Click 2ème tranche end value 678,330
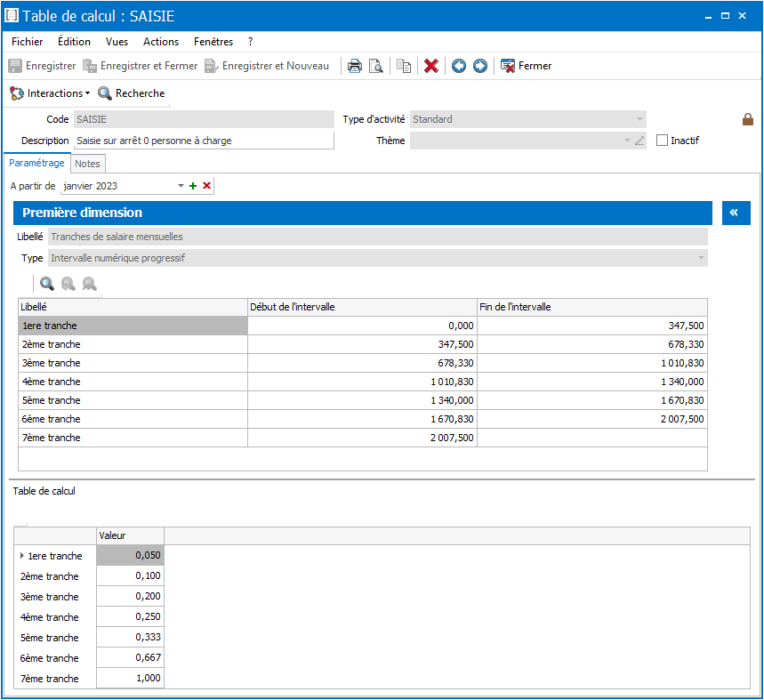This screenshot has width=764, height=700. 686,344
